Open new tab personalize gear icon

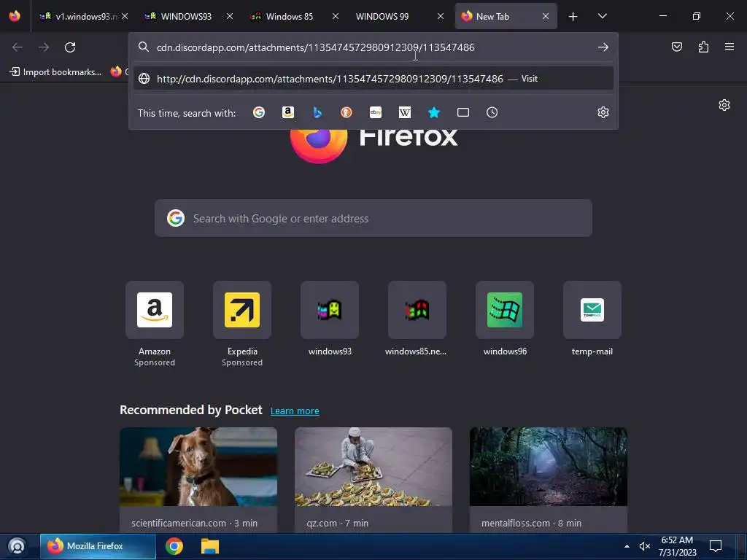tap(724, 105)
